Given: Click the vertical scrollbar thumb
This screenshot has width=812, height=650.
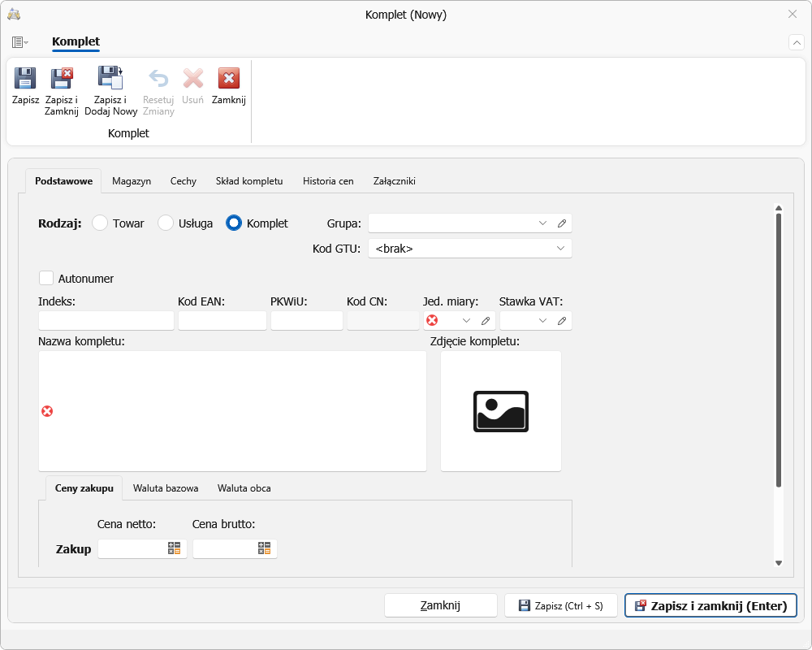Looking at the screenshot, I should point(779,350).
